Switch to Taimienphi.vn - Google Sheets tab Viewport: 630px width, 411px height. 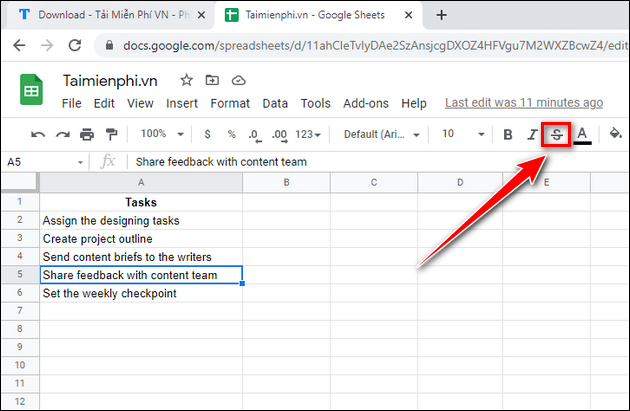click(x=317, y=15)
